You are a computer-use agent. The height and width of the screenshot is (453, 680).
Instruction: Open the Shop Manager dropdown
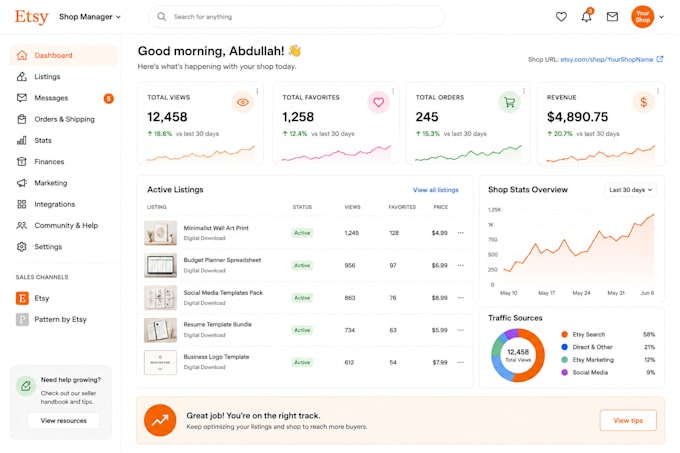(90, 17)
